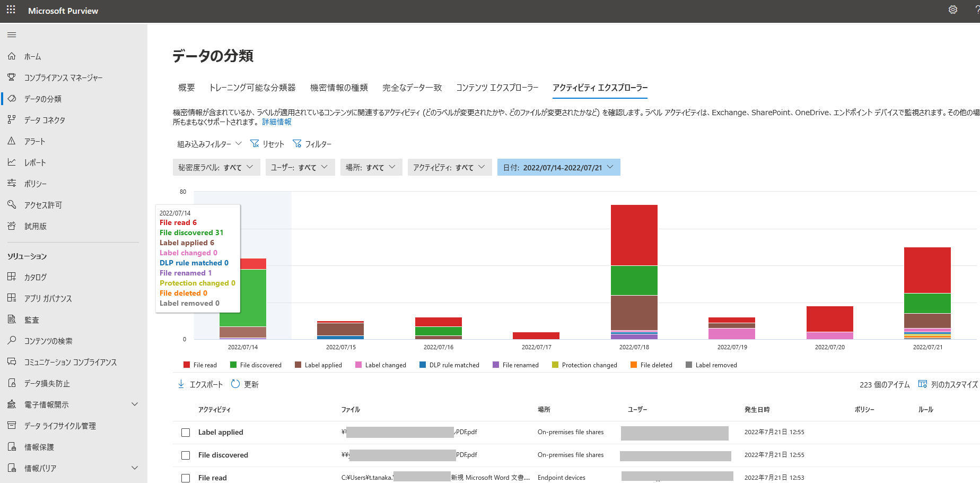Open the アクティビティ filter dropdown
The image size is (980, 483).
(450, 167)
